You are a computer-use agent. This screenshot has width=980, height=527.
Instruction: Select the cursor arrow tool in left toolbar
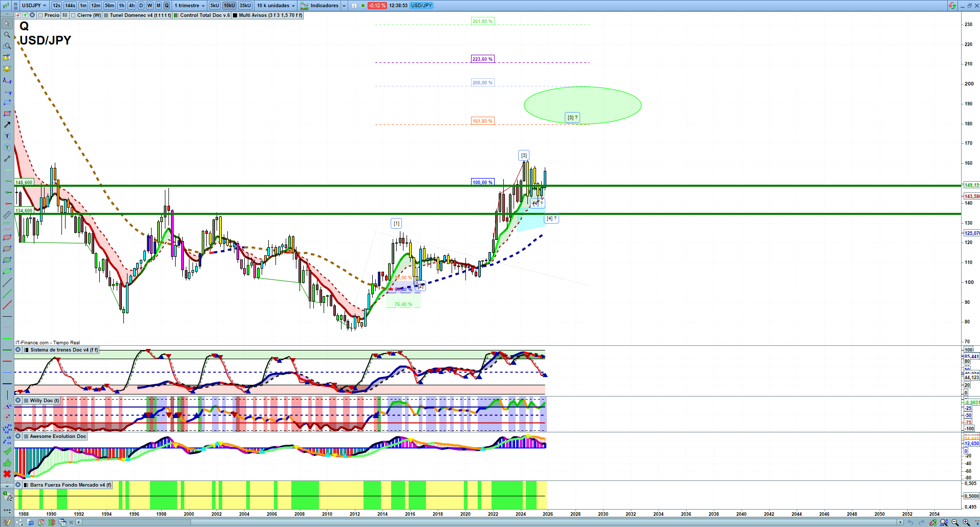(x=7, y=24)
